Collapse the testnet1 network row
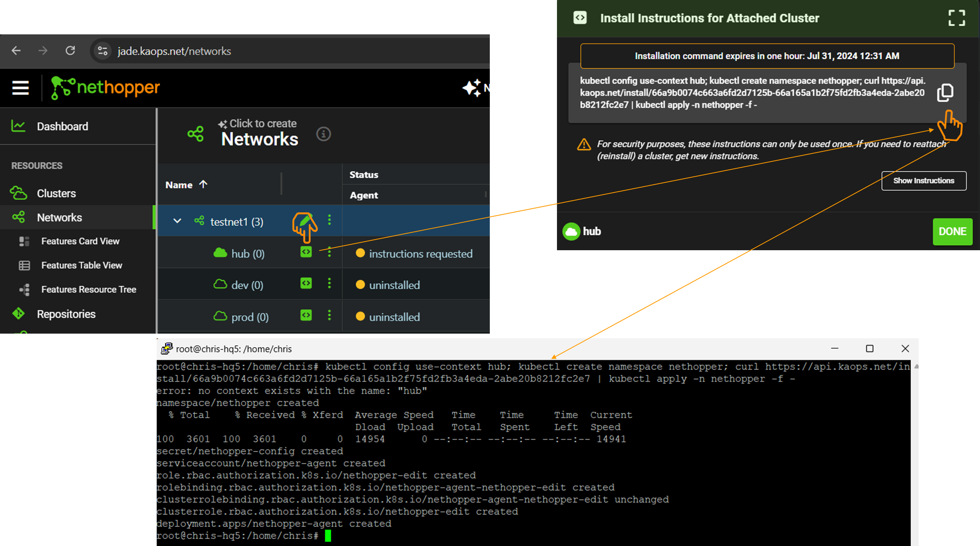The height and width of the screenshot is (546, 980). (177, 221)
